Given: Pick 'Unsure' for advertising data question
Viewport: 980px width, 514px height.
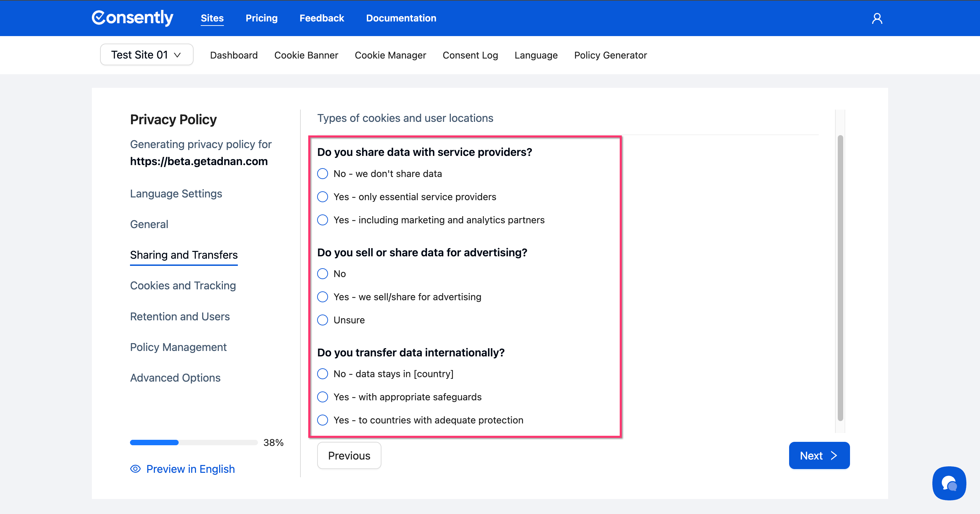Looking at the screenshot, I should (x=323, y=320).
